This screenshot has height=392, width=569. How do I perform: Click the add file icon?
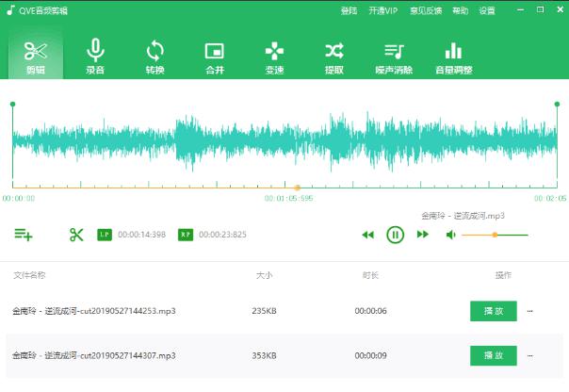(24, 235)
